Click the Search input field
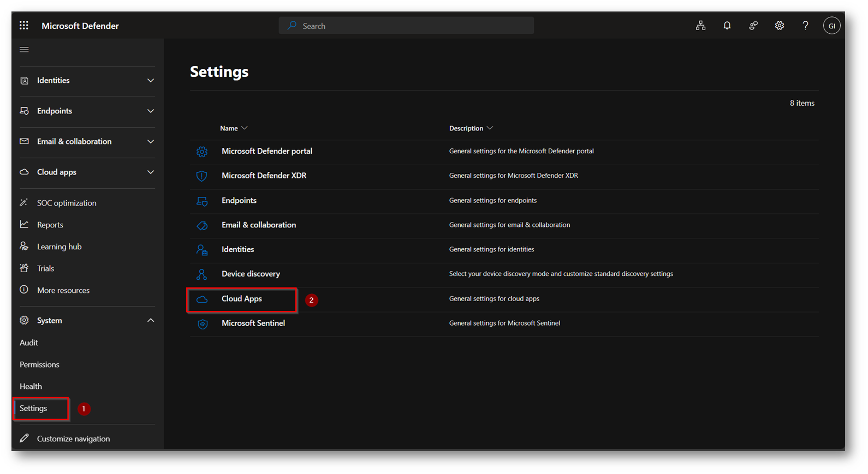 click(x=406, y=26)
